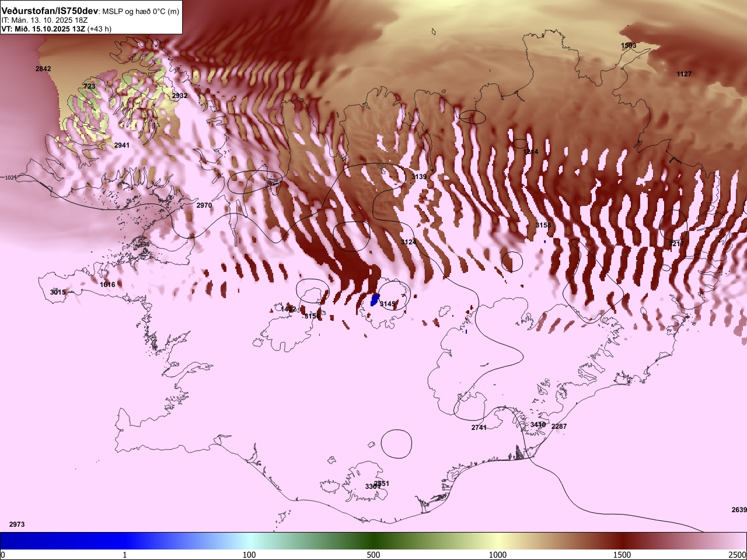This screenshot has height=560, width=747.
Task: Click the map value 1616
Action: point(107,285)
